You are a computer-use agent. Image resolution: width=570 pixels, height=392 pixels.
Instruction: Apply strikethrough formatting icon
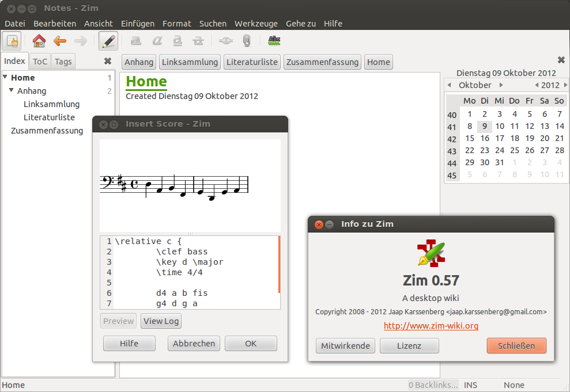(198, 41)
